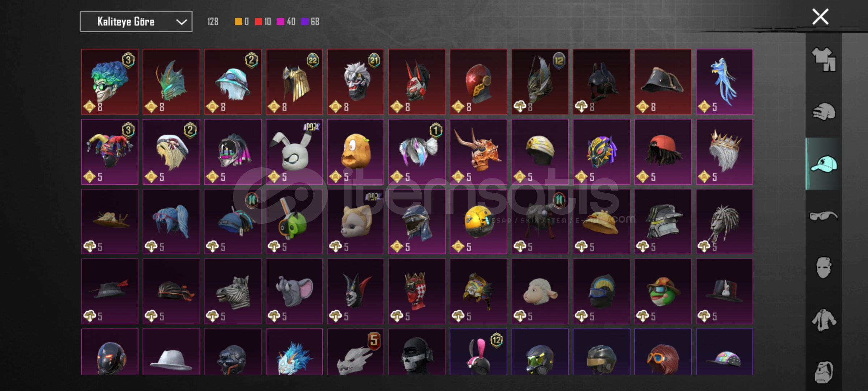Open the bottom emote-face category icon
Image resolution: width=868 pixels, height=391 pixels.
tap(824, 372)
